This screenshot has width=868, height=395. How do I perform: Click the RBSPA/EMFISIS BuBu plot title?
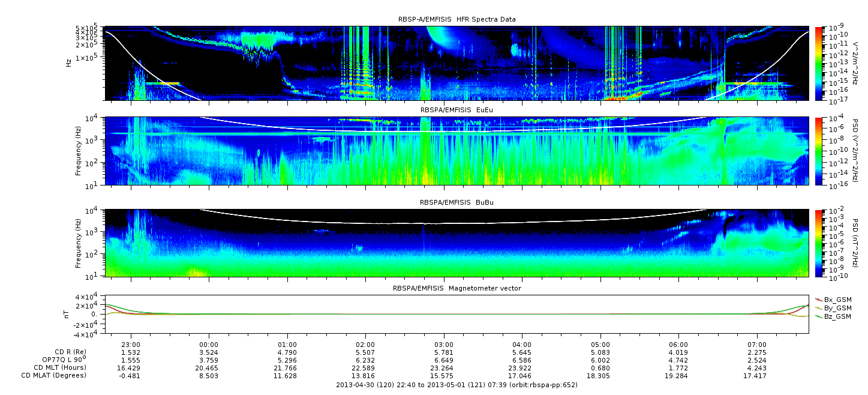[456, 203]
